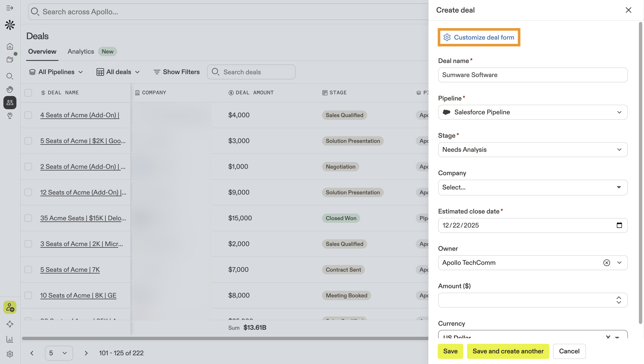Viewport: 644px width, 364px height.
Task: Open the Salesforce Pipeline dropdown
Action: pos(532,112)
